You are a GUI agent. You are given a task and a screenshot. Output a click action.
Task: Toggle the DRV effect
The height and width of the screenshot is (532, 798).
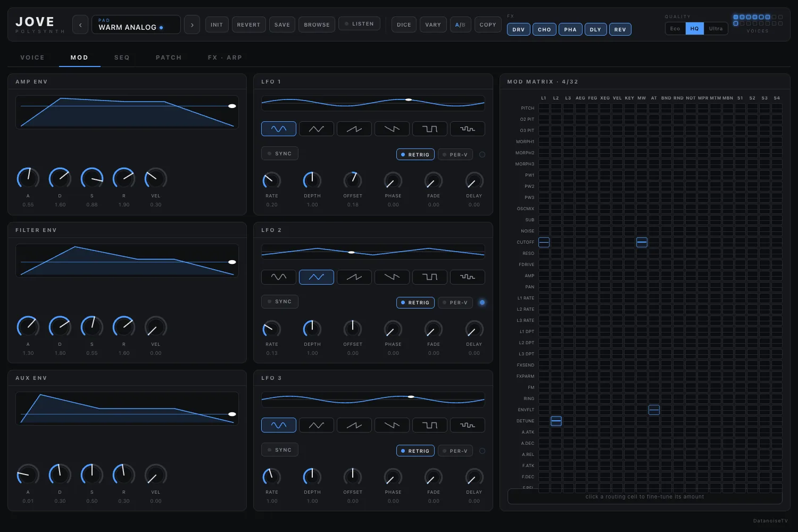click(519, 29)
